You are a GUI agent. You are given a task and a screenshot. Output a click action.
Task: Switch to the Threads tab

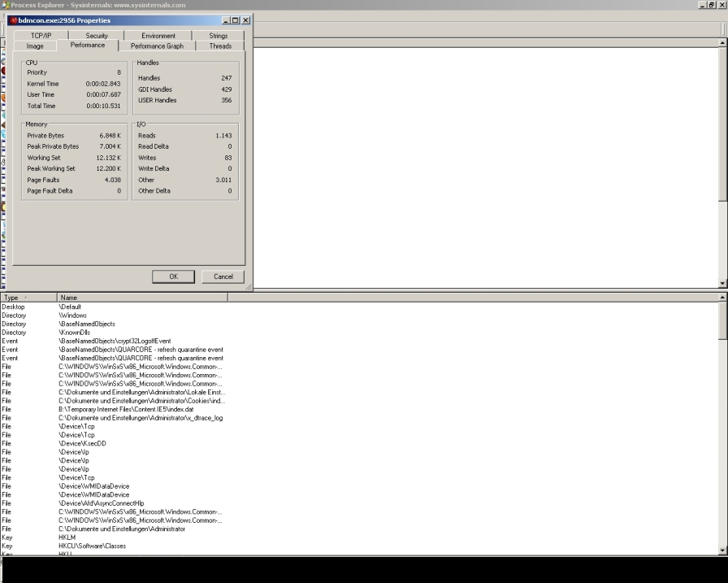click(220, 46)
